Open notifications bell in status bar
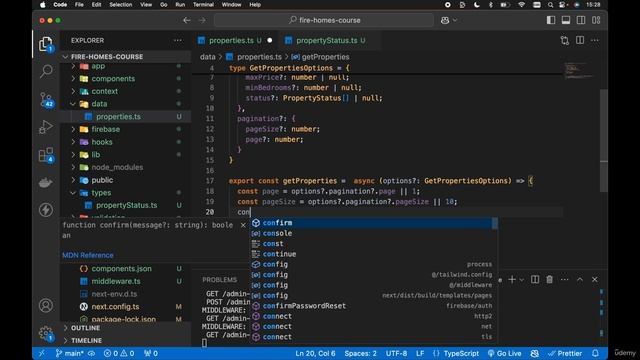The height and width of the screenshot is (360, 640). pos(596,353)
